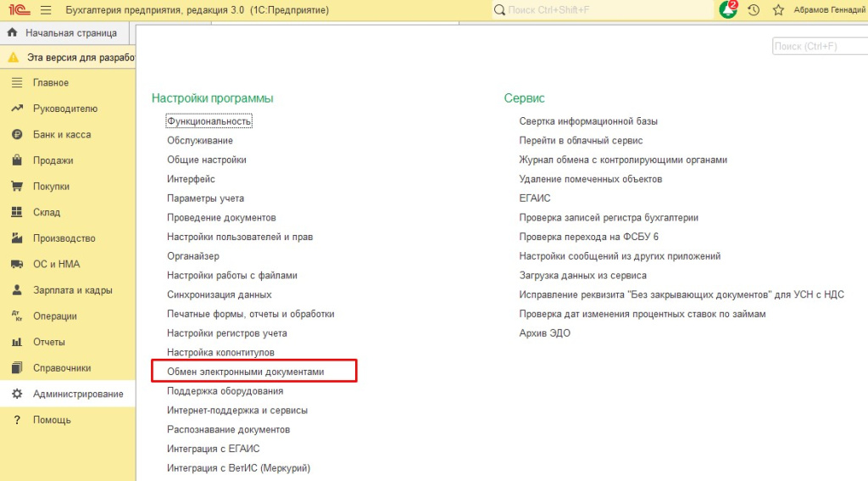Open the ЕГАИС service link
This screenshot has height=481, width=868.
click(x=535, y=198)
